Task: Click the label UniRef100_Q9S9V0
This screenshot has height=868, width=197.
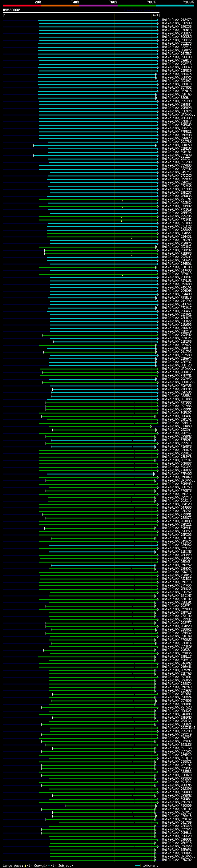Action: point(177,379)
